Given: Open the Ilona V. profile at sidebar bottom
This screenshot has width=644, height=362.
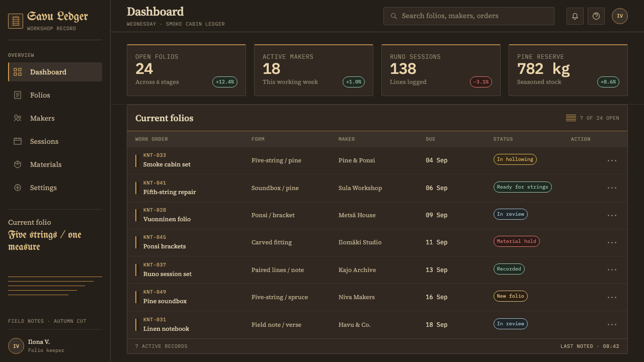Looking at the screenshot, I should click(55, 346).
